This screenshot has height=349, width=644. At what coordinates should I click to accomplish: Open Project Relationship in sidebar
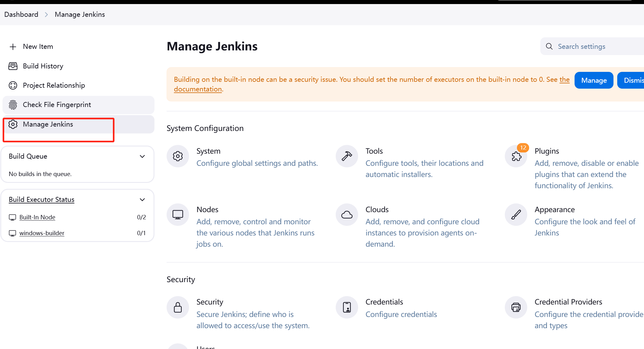[78, 85]
